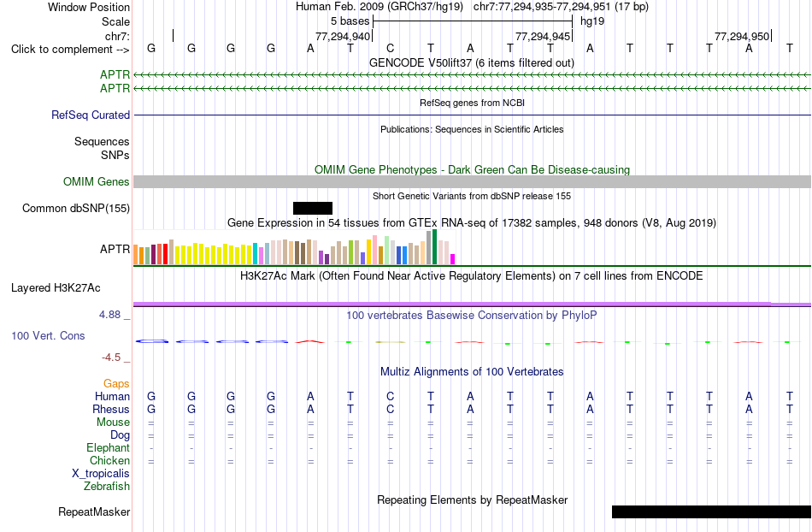Image resolution: width=812 pixels, height=532 pixels.
Task: Click the 4.88 upper PhyloP axis value
Action: click(x=109, y=315)
